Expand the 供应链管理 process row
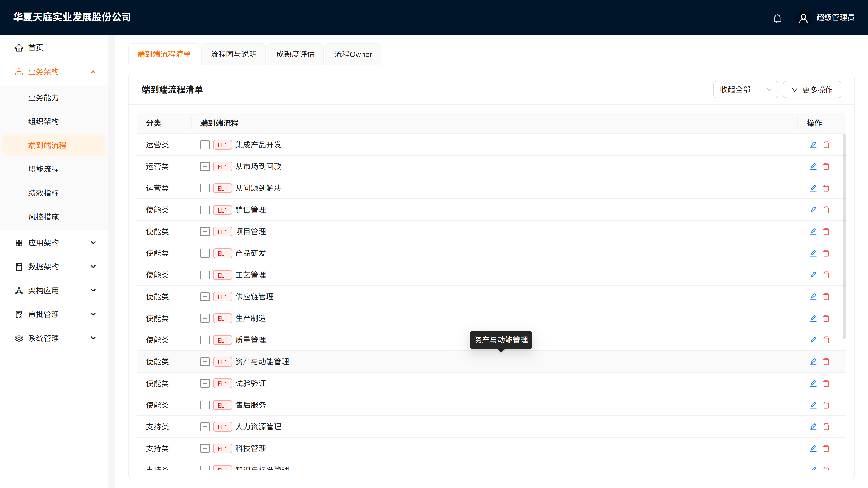Screen dimensions: 868x488 205,297
